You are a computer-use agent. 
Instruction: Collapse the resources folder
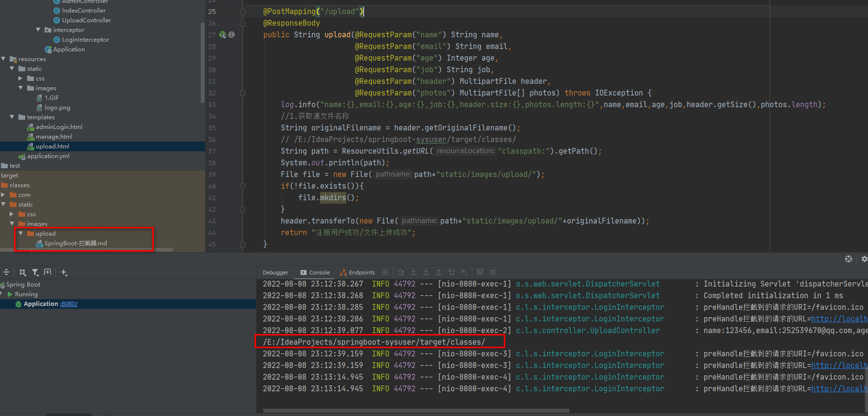(x=3, y=59)
